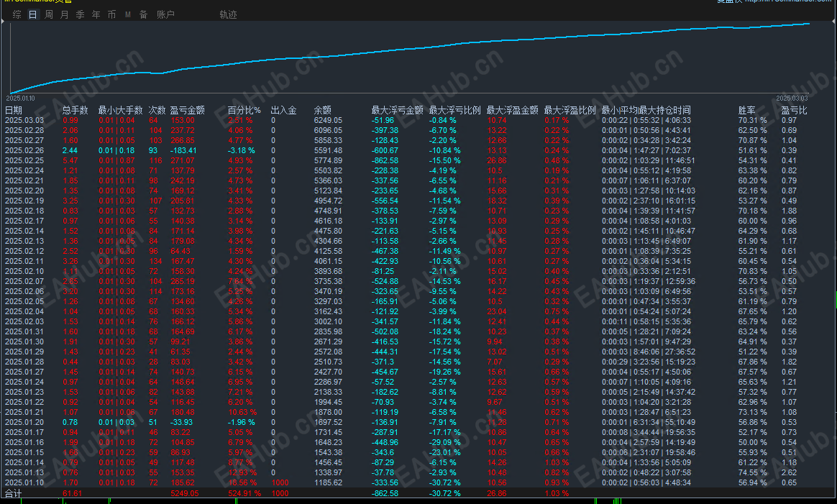837x504 pixels.
Task: Open the 月 monthly tab
Action: 65,14
